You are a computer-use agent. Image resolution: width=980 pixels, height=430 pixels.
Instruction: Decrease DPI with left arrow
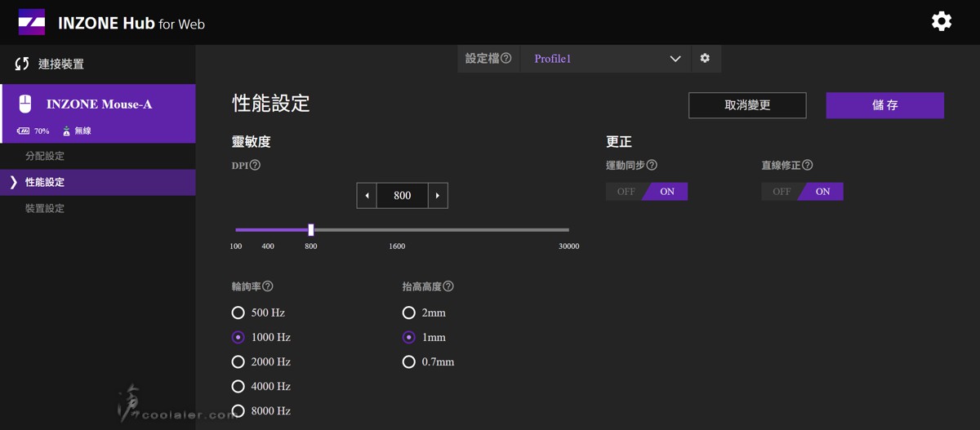tap(367, 196)
